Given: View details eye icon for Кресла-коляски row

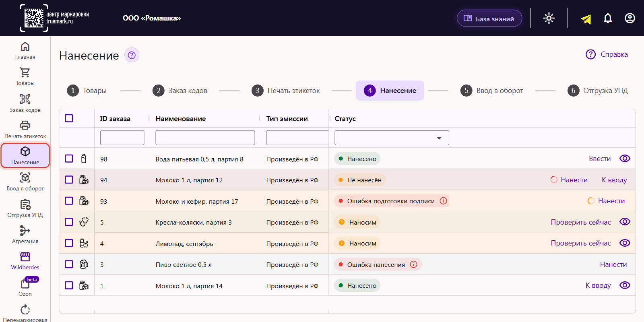Looking at the screenshot, I should pyautogui.click(x=625, y=222).
